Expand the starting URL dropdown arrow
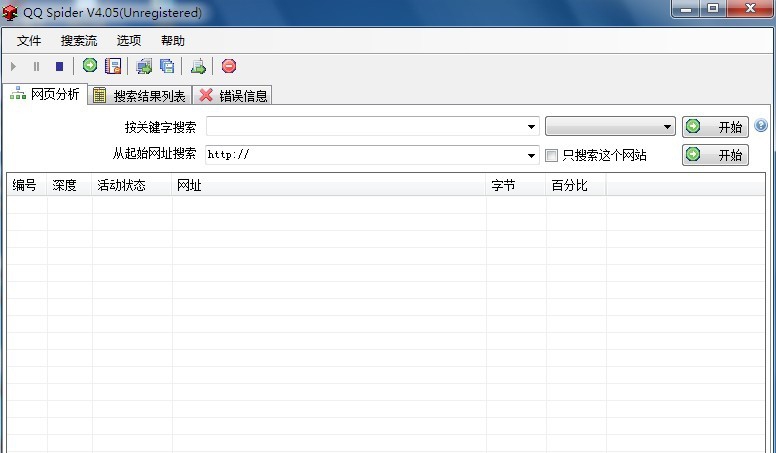 point(531,155)
